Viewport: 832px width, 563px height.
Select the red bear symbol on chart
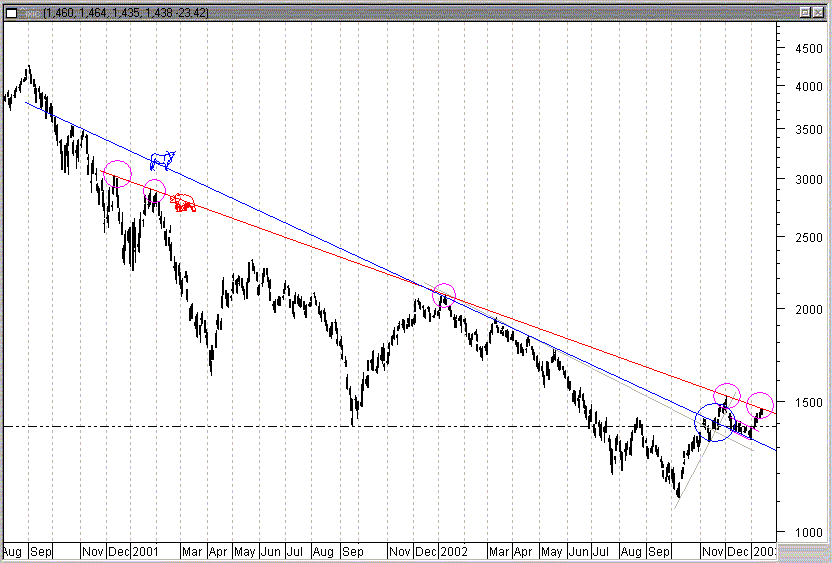183,203
